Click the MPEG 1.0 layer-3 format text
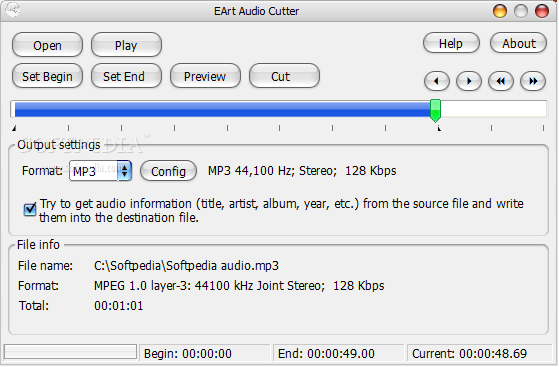Screen dimensions: 559x367 tap(239, 286)
